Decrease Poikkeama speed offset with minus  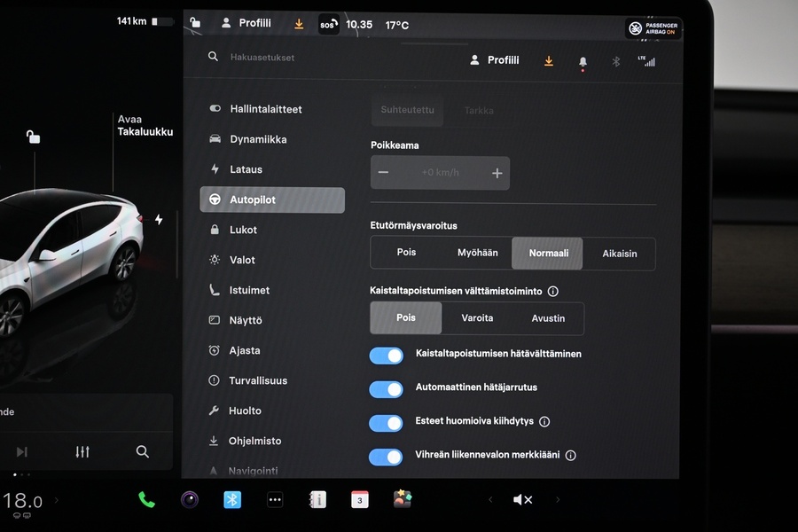coord(383,173)
